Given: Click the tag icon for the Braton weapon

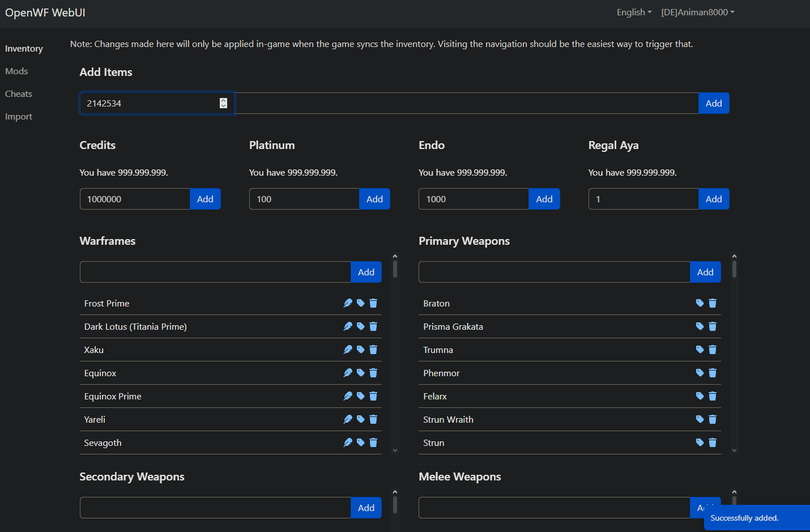Looking at the screenshot, I should (x=700, y=303).
